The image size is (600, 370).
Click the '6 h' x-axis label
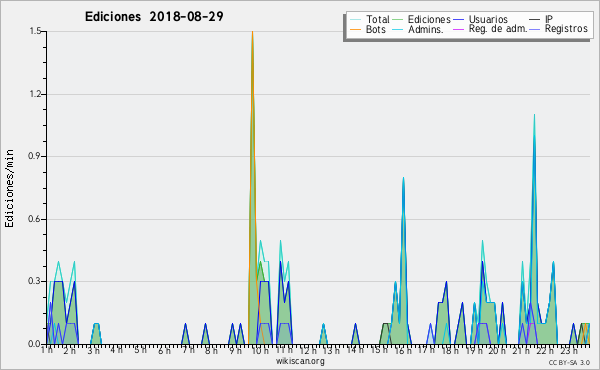point(164,350)
